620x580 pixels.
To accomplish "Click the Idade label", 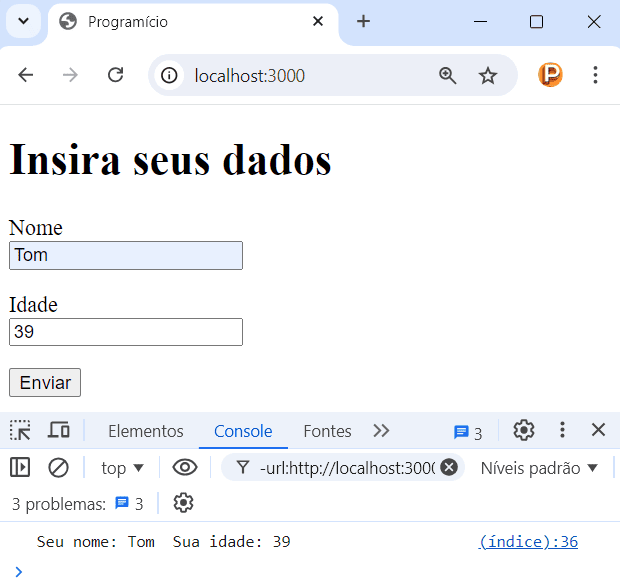I will [33, 305].
